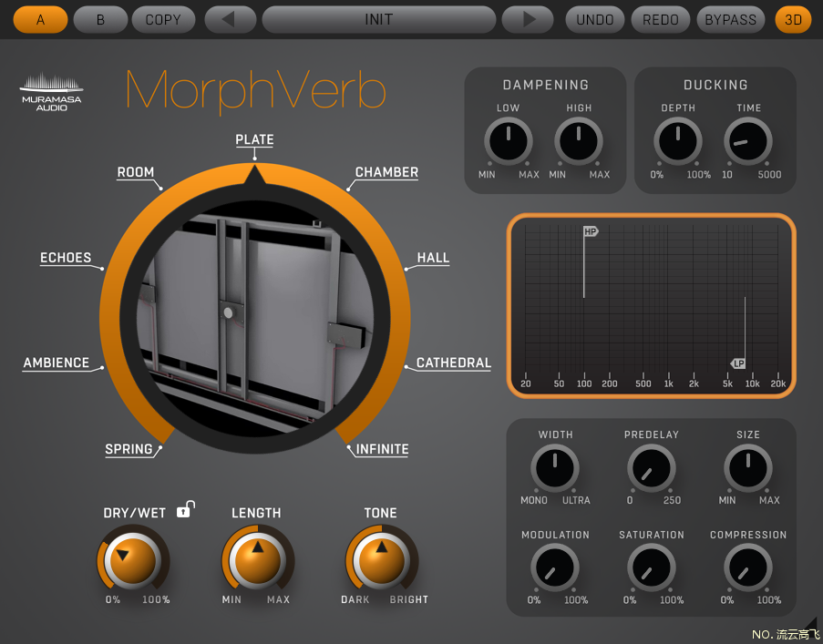Viewport: 823px width, 644px height.
Task: Click the Dampening LOW knob
Action: click(508, 141)
